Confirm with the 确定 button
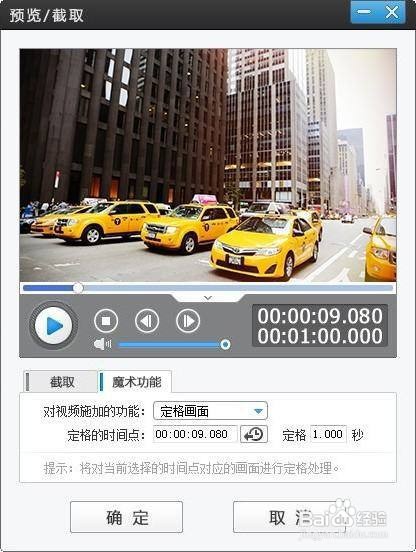 126,517
